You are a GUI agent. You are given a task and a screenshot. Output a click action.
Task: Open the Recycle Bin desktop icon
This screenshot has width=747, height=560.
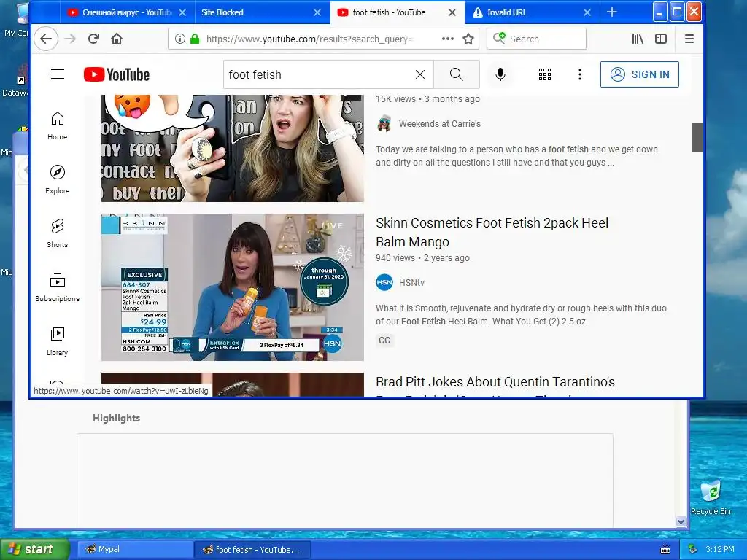click(711, 498)
